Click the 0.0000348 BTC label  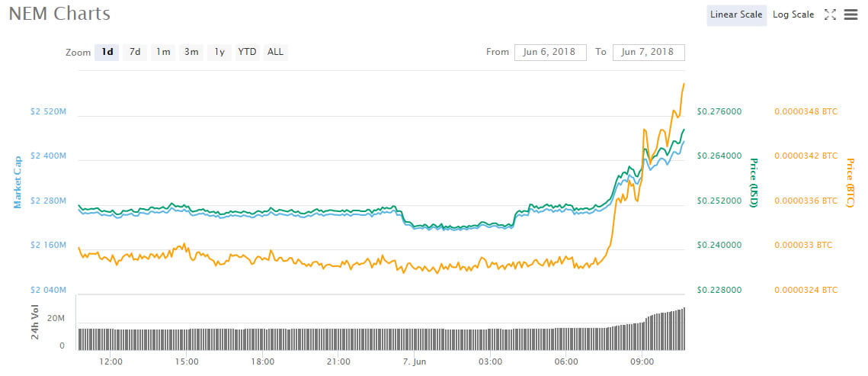(806, 111)
